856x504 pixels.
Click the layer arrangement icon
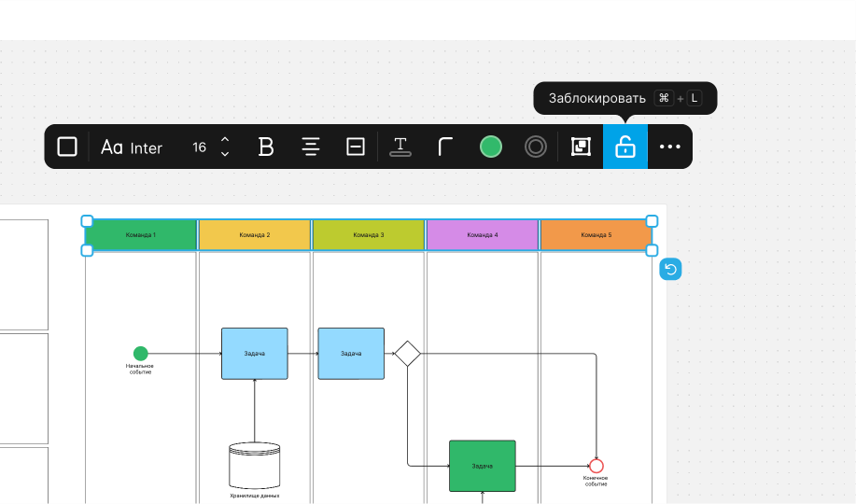[x=581, y=147]
